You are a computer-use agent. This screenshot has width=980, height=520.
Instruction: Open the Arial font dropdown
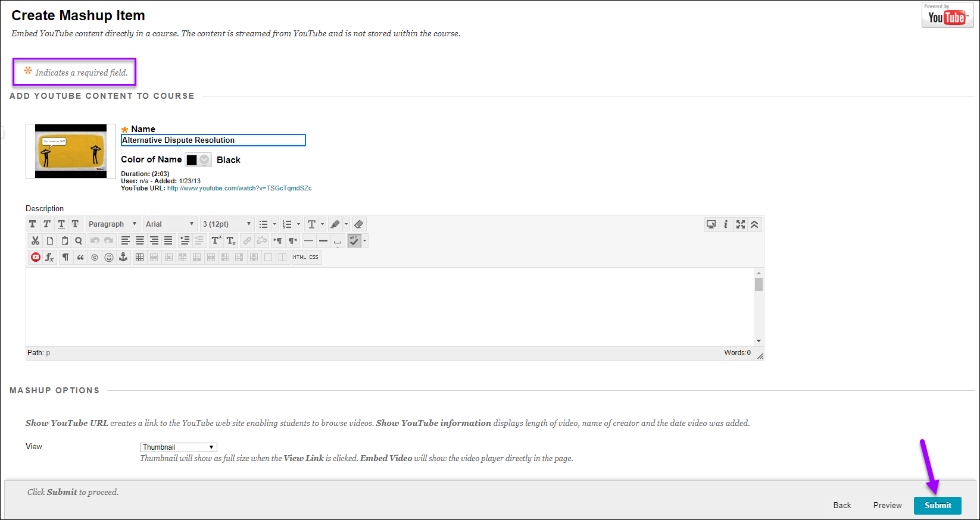[170, 224]
